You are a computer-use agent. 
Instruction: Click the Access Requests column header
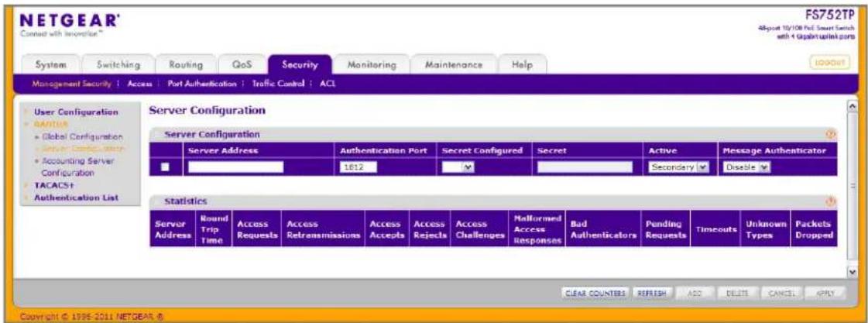click(x=257, y=229)
